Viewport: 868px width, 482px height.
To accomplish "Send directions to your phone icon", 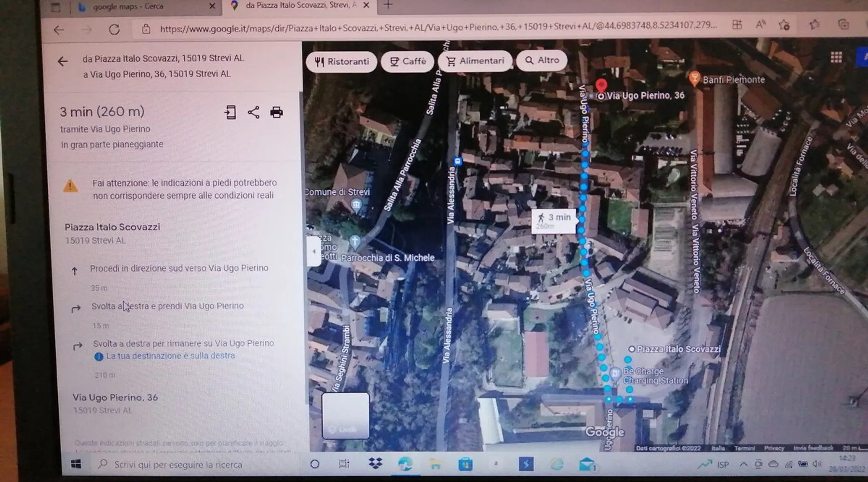I will tap(230, 112).
